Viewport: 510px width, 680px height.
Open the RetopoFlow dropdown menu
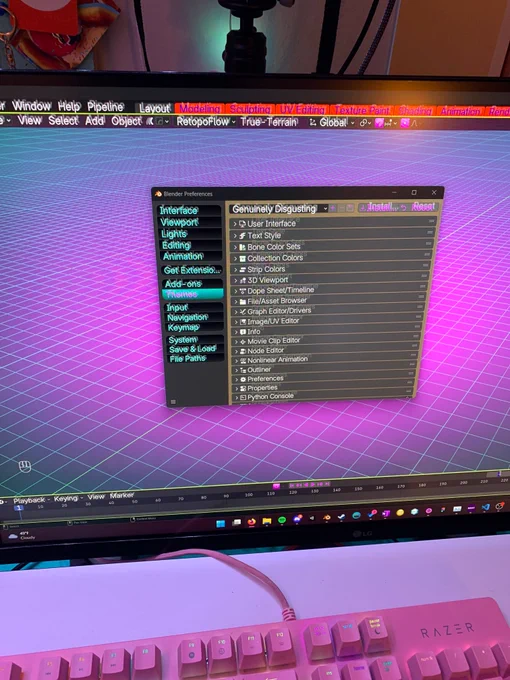[x=206, y=122]
